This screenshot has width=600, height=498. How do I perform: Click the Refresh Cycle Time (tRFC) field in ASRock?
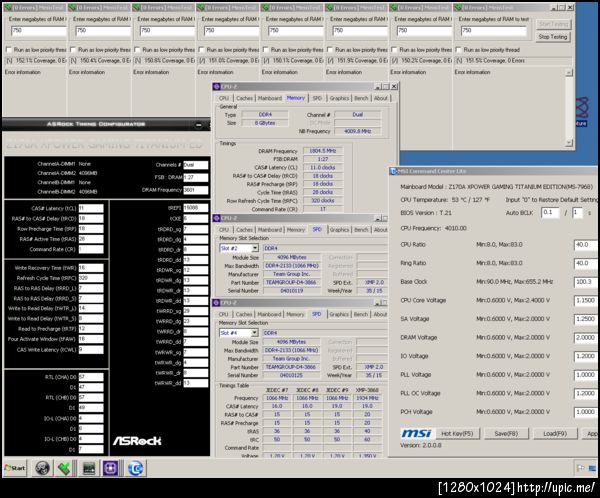tap(91, 278)
